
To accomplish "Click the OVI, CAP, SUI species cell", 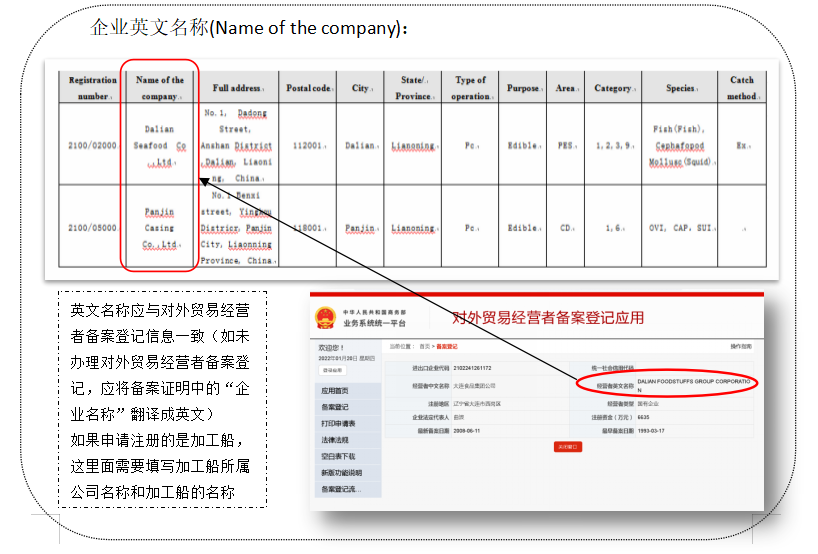I will click(x=680, y=228).
